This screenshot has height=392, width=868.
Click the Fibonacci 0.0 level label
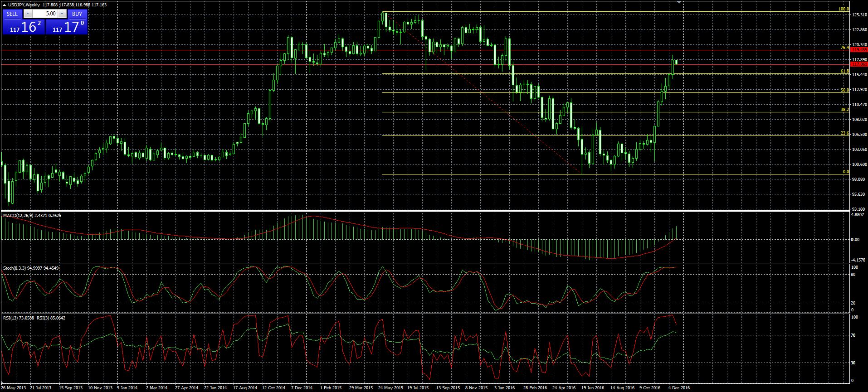click(846, 172)
